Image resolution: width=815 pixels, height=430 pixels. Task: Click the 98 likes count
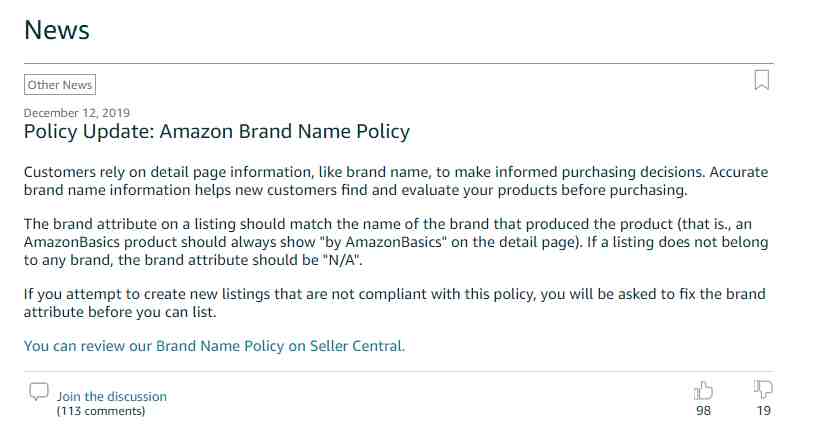pos(703,411)
